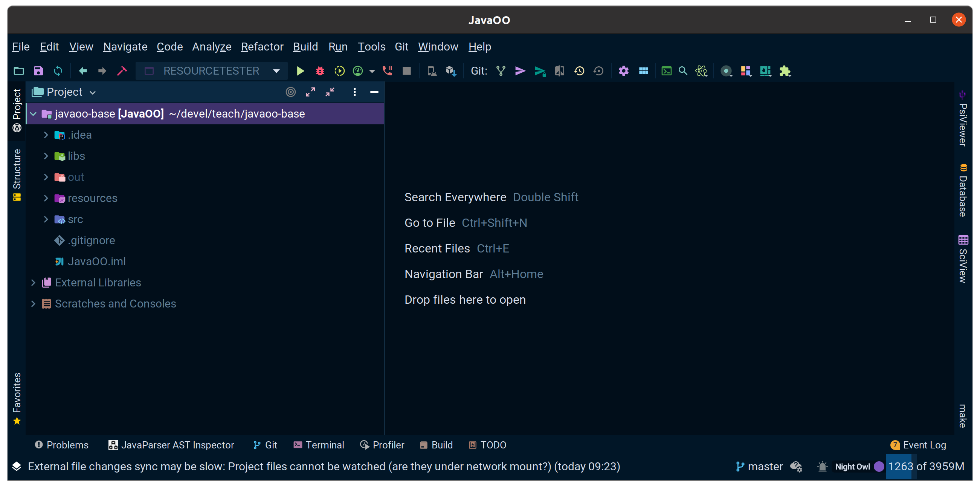Click the Night Owl theme widget
The image size is (980, 488).
(x=859, y=467)
